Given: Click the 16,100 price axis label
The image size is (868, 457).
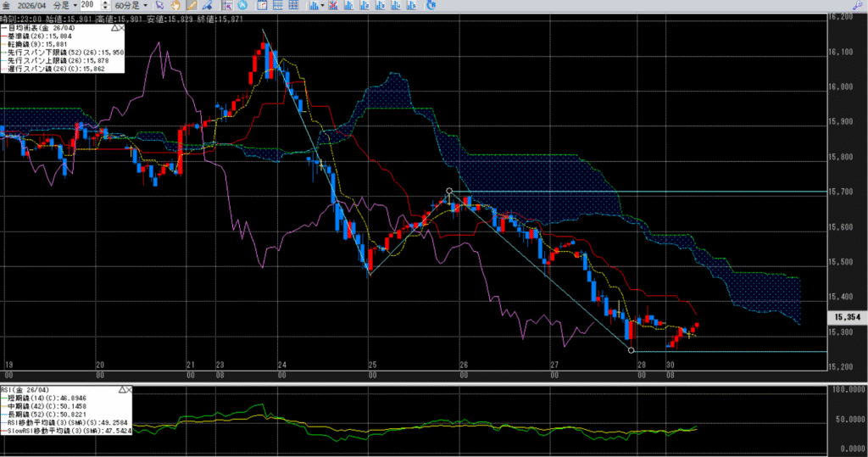Looking at the screenshot, I should pos(841,52).
